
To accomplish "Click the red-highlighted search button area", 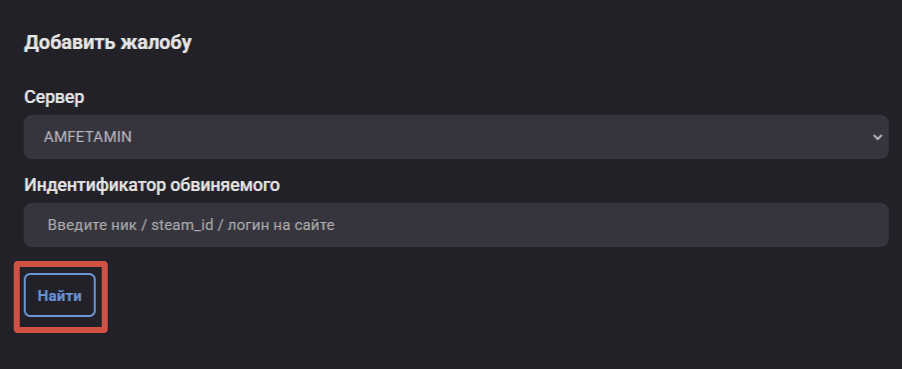I will click(61, 297).
